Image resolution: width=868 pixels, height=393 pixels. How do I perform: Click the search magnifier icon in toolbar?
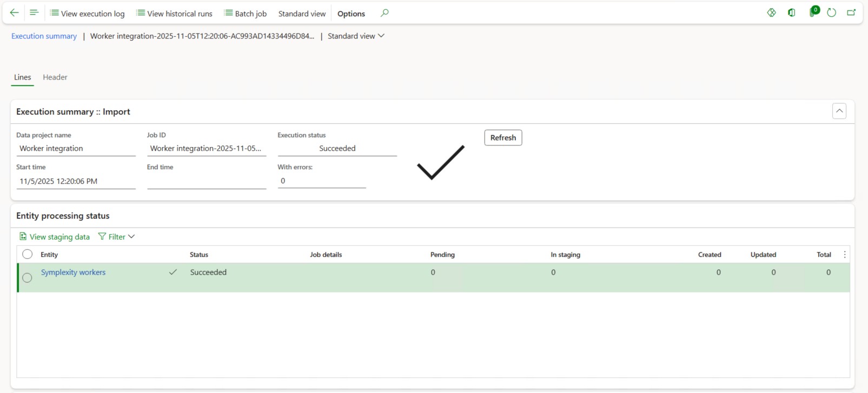tap(385, 13)
